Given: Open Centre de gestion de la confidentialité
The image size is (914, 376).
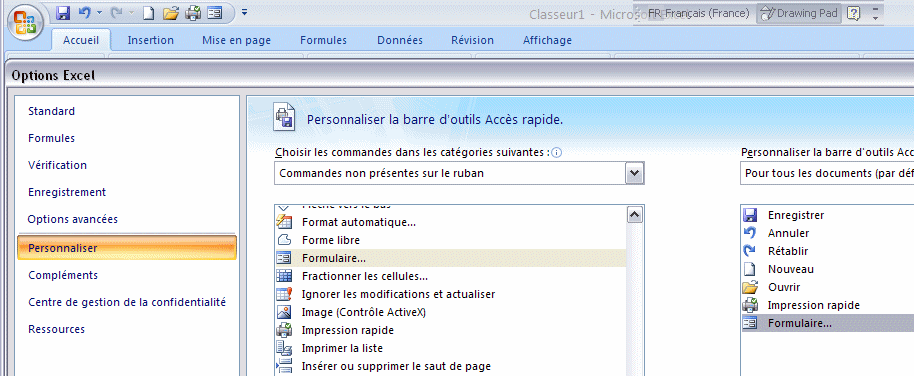Looking at the screenshot, I should (x=127, y=302).
